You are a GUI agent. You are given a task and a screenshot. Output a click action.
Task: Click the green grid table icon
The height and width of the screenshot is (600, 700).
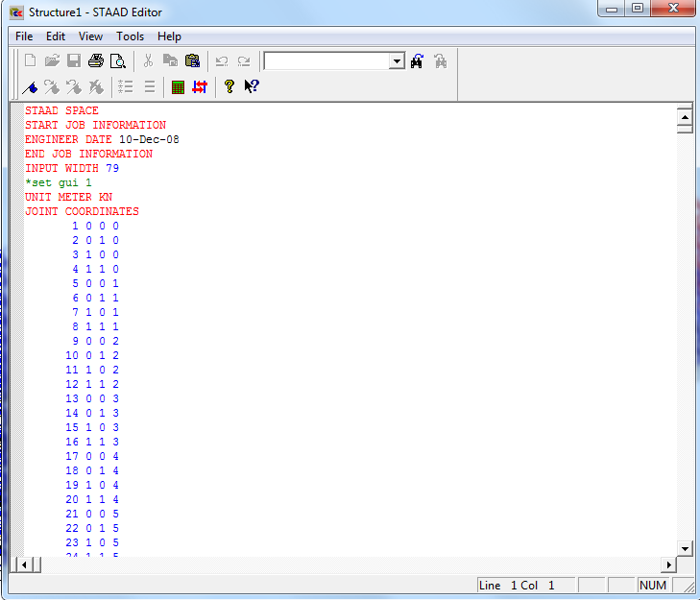point(178,87)
